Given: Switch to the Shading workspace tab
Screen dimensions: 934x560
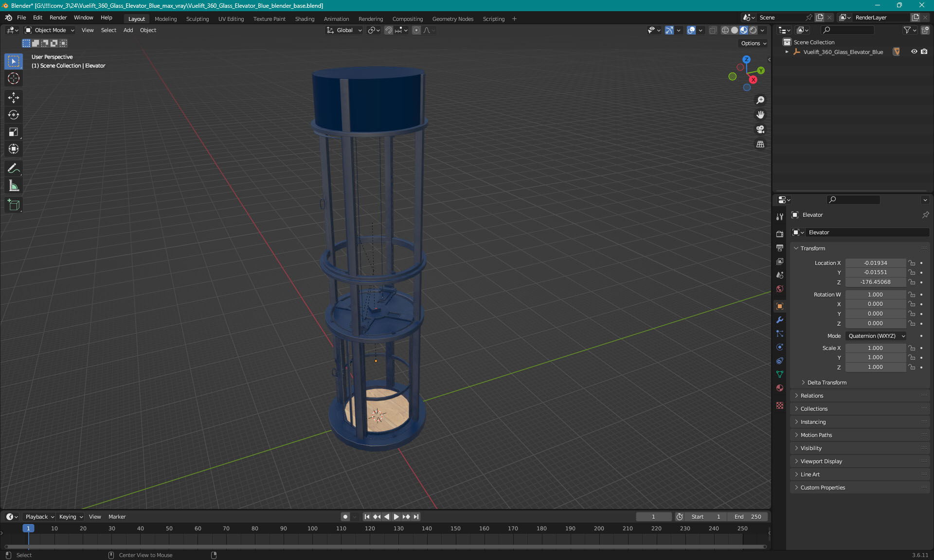Looking at the screenshot, I should pos(305,19).
